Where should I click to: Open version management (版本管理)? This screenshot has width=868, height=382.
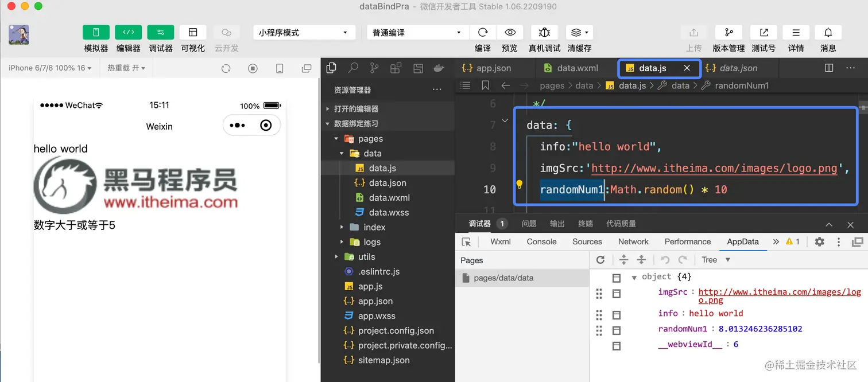(x=728, y=33)
